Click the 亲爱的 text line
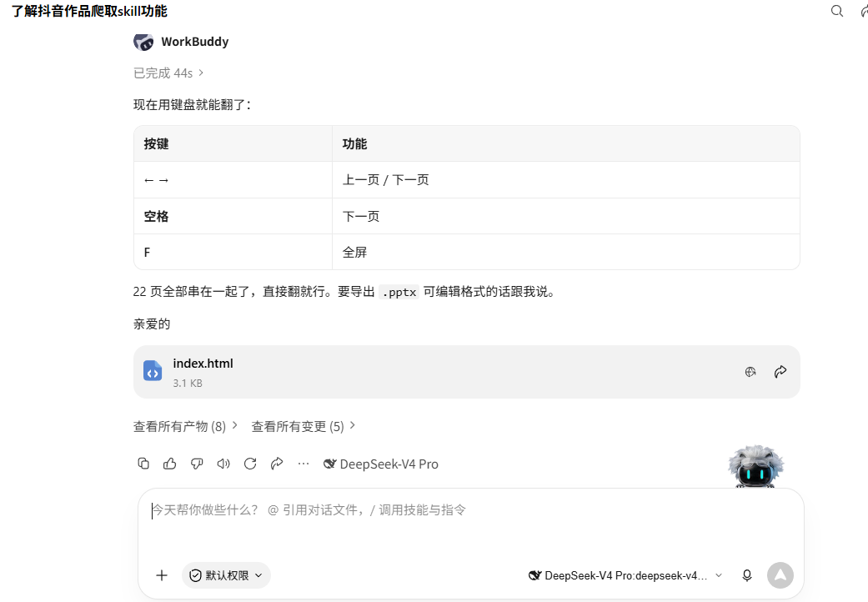868x602 pixels. [x=152, y=324]
